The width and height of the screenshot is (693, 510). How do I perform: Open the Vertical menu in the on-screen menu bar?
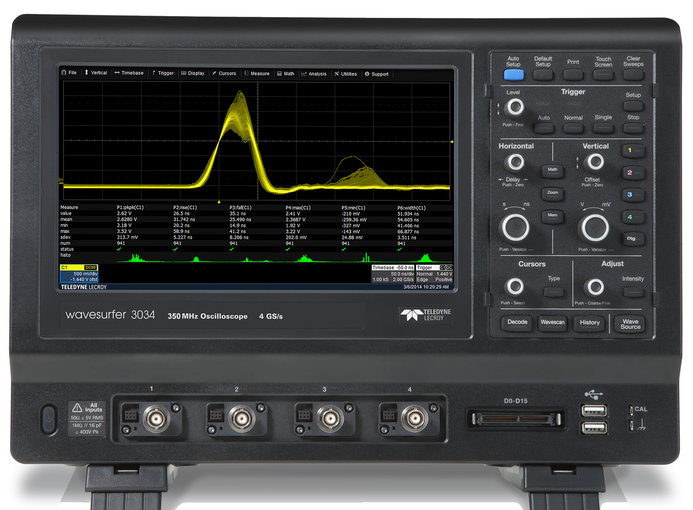click(x=96, y=72)
